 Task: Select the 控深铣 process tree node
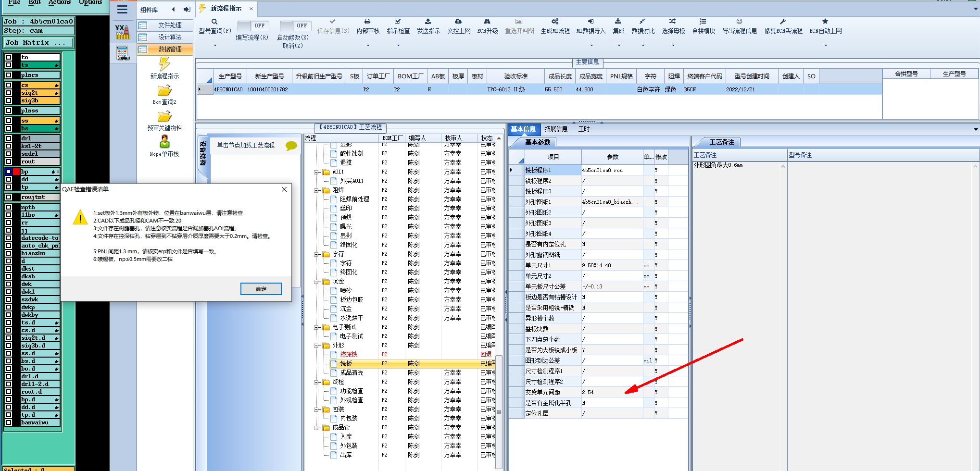click(349, 355)
